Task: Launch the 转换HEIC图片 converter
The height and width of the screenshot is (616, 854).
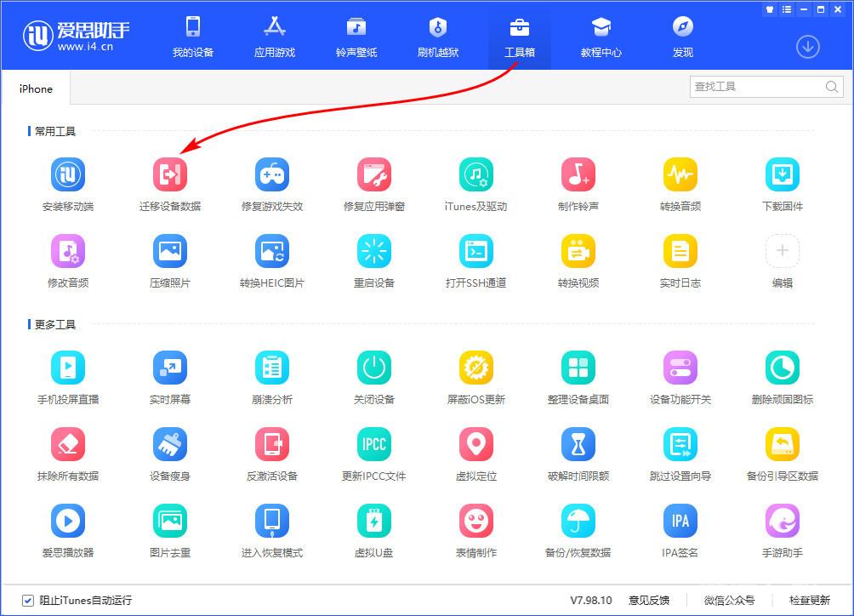Action: [272, 253]
